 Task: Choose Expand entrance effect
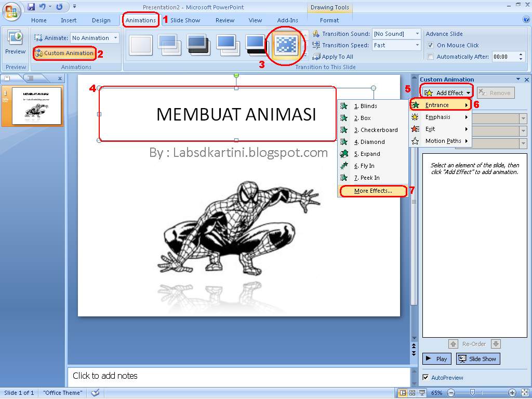[373, 154]
